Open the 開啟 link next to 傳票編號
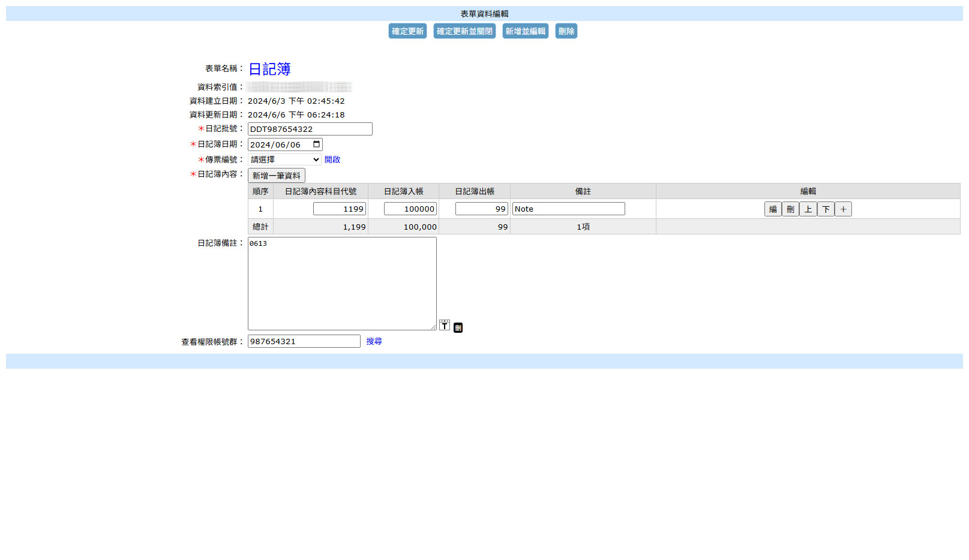969x560 pixels. point(332,159)
